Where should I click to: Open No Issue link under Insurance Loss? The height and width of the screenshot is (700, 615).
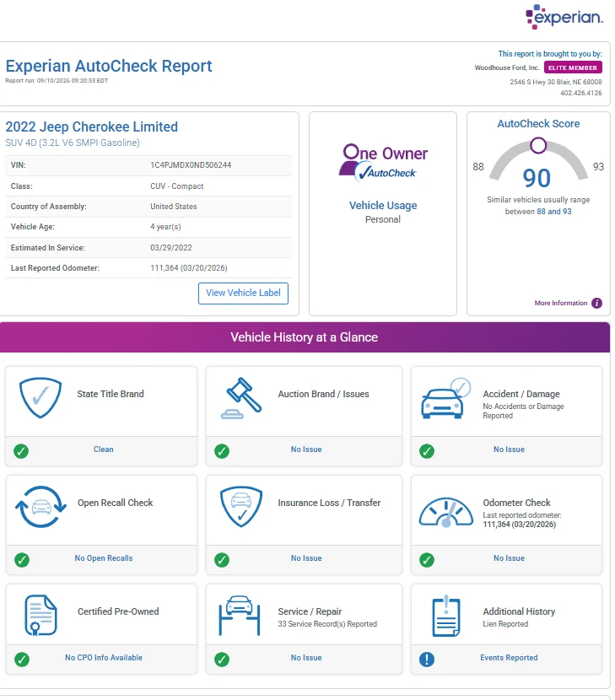tap(306, 558)
